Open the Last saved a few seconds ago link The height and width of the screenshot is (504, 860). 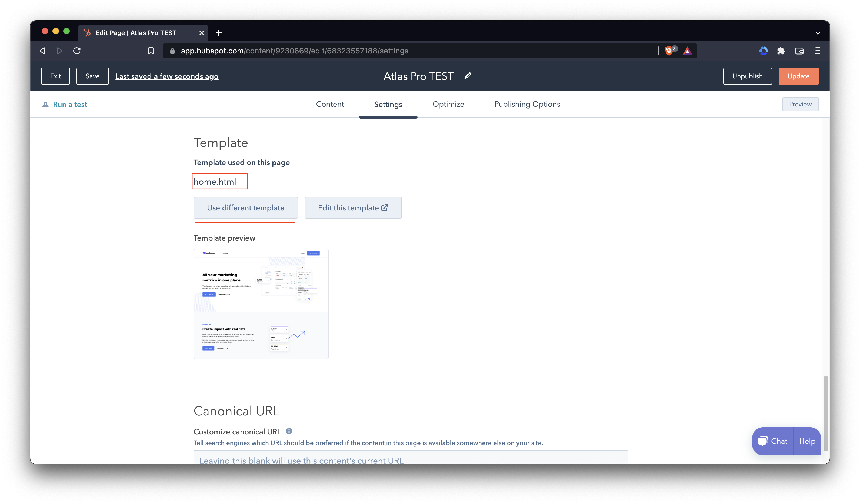167,76
